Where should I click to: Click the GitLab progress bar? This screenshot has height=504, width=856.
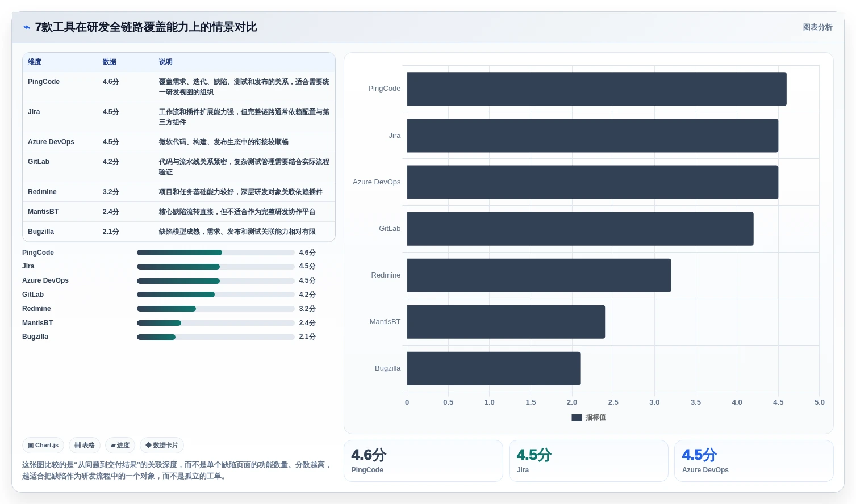(215, 295)
